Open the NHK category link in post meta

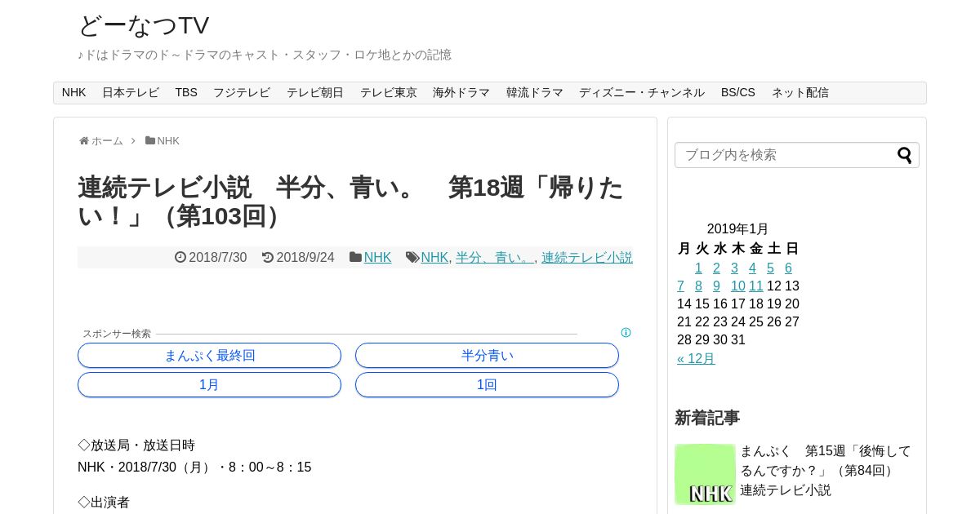pos(377,257)
